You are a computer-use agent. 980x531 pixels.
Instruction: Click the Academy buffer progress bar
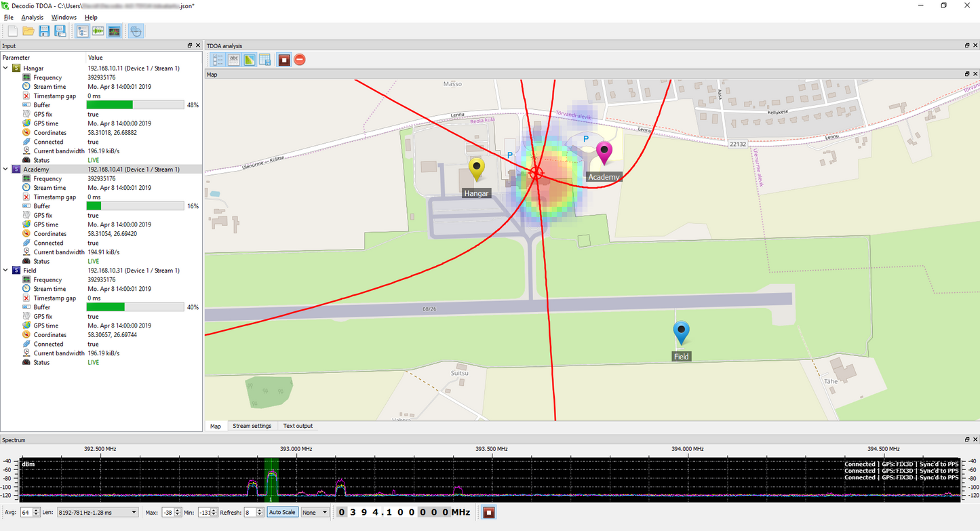(x=134, y=205)
